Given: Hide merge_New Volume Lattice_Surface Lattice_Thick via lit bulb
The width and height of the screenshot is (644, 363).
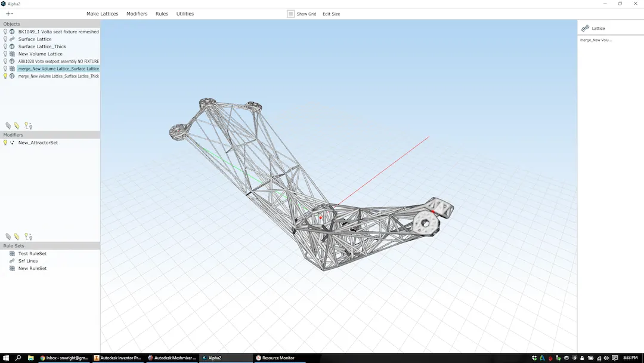Looking at the screenshot, I should 5,76.
